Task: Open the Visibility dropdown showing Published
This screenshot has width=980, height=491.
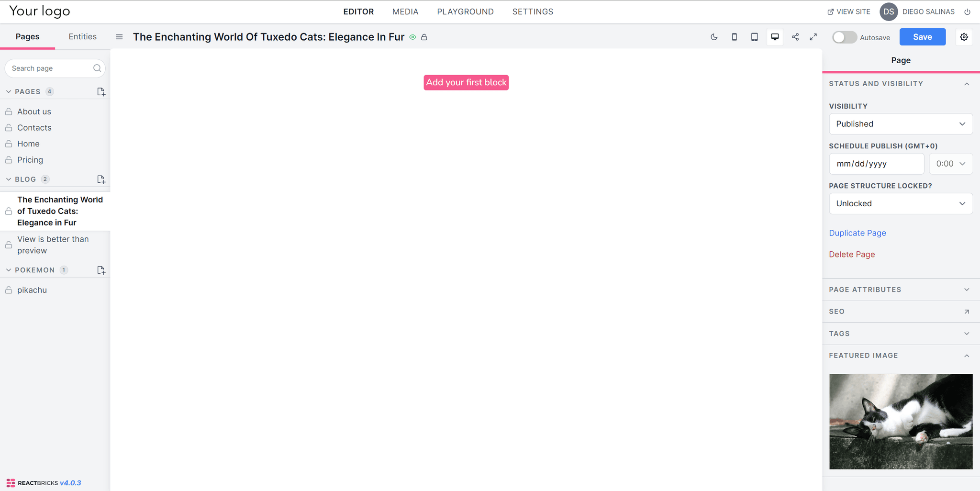Action: tap(901, 124)
